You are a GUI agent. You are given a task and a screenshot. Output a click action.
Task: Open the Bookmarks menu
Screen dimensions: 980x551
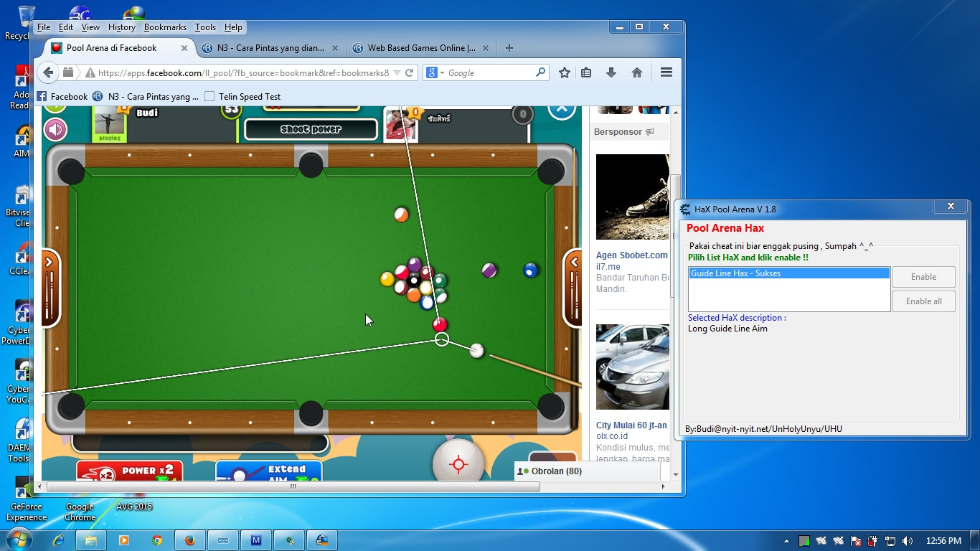click(165, 27)
